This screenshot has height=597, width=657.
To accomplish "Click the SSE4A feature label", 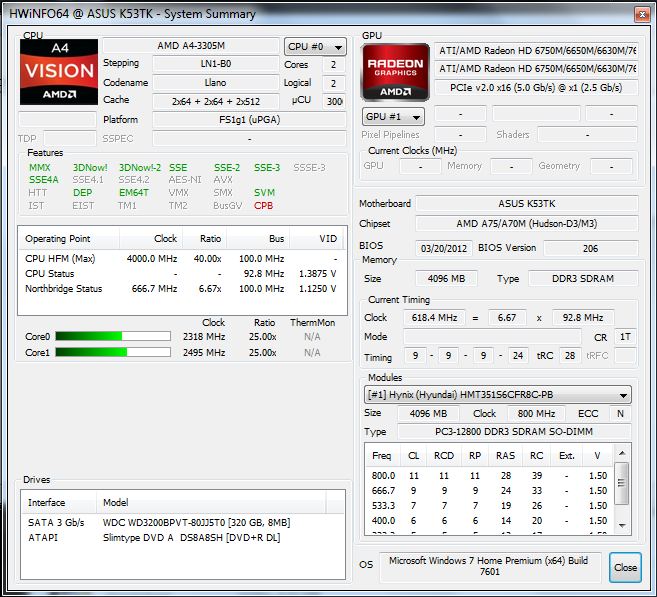I will pyautogui.click(x=44, y=180).
